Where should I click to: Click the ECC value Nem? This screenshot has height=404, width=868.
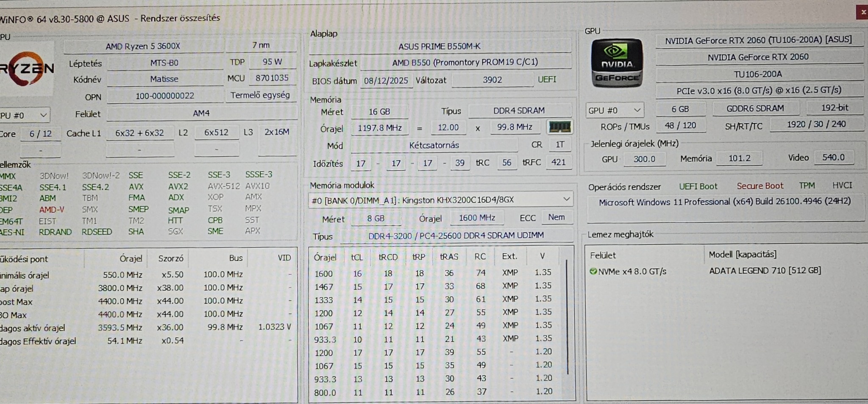[x=556, y=217]
